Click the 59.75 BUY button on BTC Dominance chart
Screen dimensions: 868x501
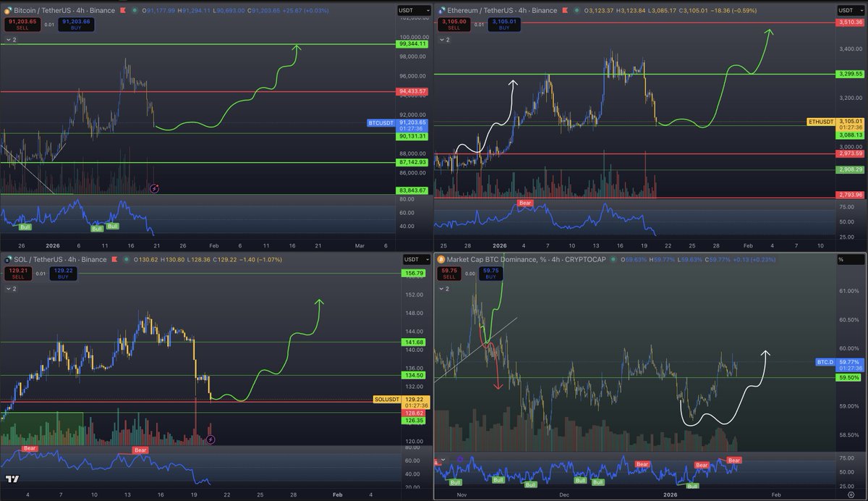tap(490, 274)
